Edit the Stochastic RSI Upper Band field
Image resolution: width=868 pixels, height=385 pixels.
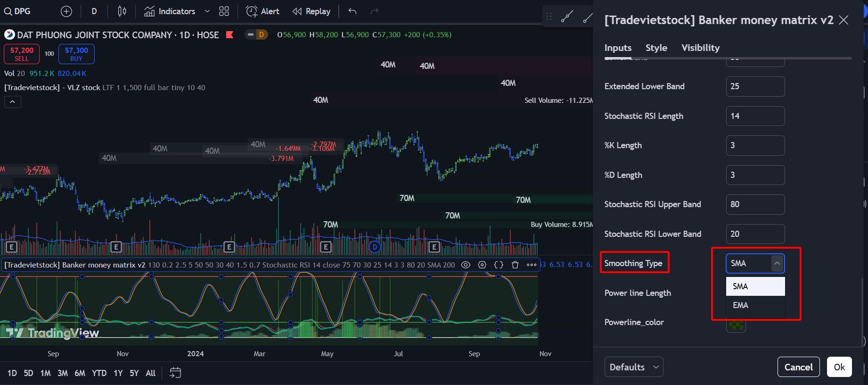tap(755, 204)
